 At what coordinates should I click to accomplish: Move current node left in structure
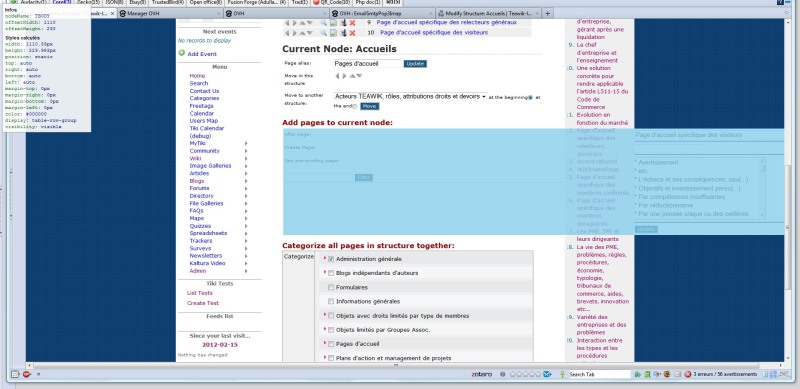point(337,76)
